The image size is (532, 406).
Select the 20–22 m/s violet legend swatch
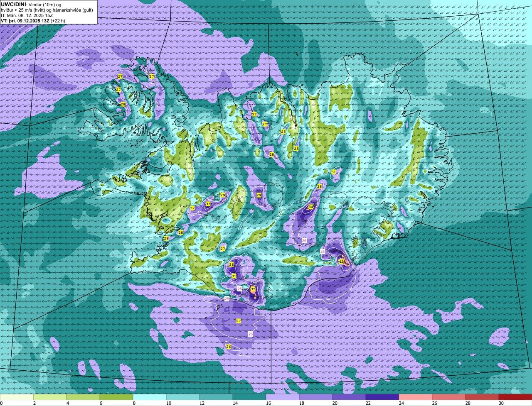[349, 397]
